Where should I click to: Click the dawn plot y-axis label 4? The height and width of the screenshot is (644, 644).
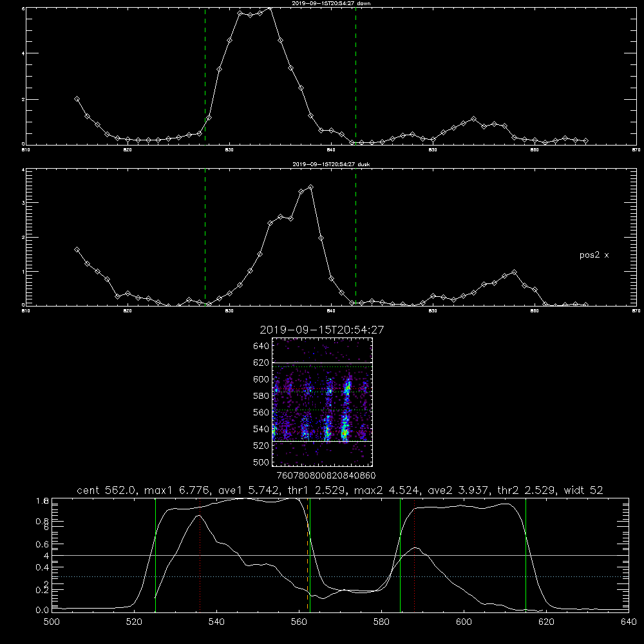[23, 53]
